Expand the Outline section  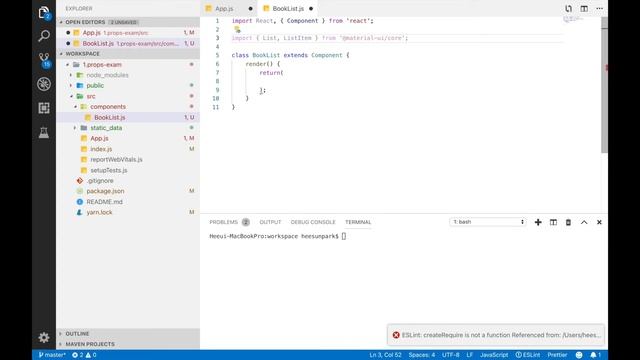click(128, 334)
